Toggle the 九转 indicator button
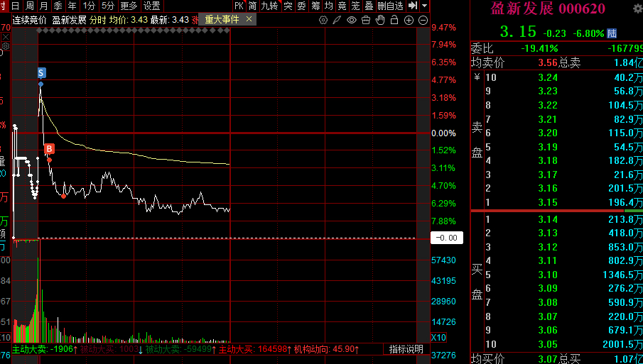This screenshot has width=643, height=364. (269, 6)
